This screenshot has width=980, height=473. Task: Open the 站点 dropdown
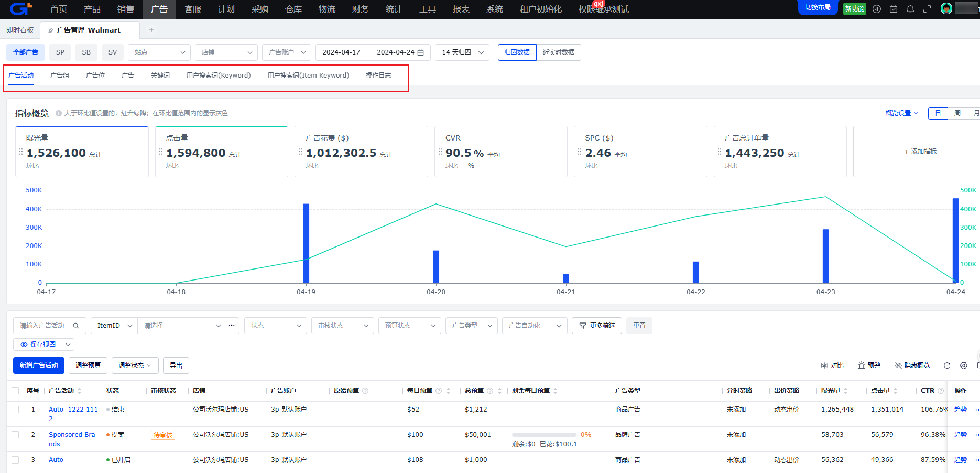[x=159, y=52]
